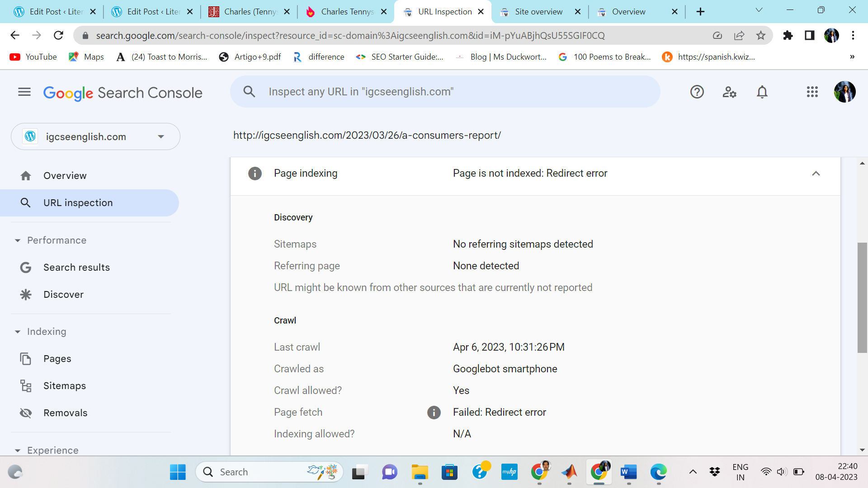Switch to the Site overview tab

point(539,12)
